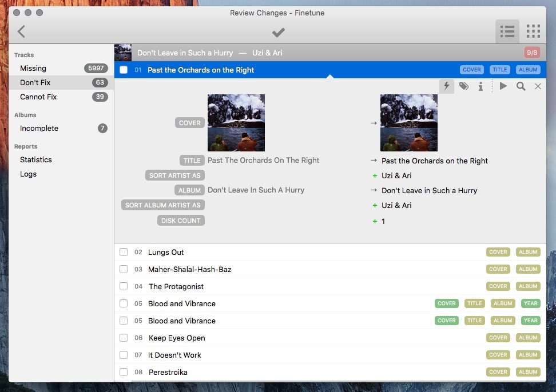
Task: Click the SORT ALBUM ARTIST AS label
Action: [x=163, y=205]
